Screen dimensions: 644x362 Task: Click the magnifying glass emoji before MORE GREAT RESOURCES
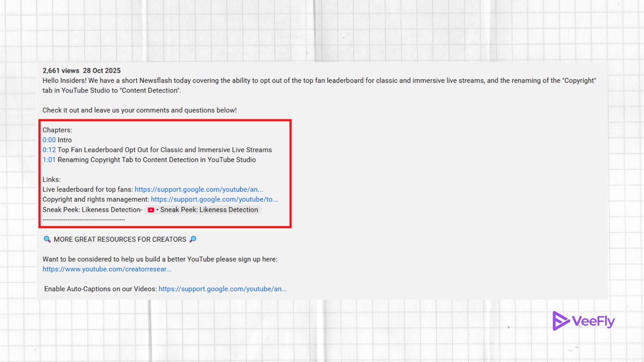click(x=47, y=239)
